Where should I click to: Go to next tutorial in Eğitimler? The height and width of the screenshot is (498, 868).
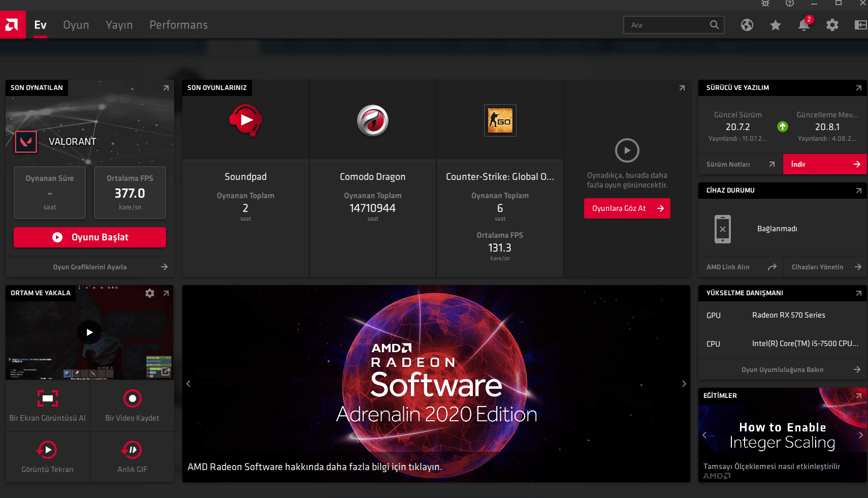pos(861,435)
